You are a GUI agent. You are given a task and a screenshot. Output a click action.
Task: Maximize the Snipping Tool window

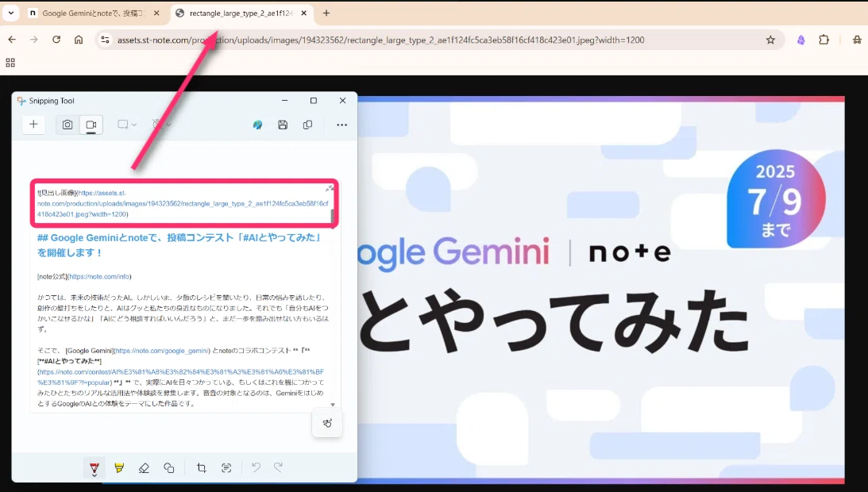314,101
